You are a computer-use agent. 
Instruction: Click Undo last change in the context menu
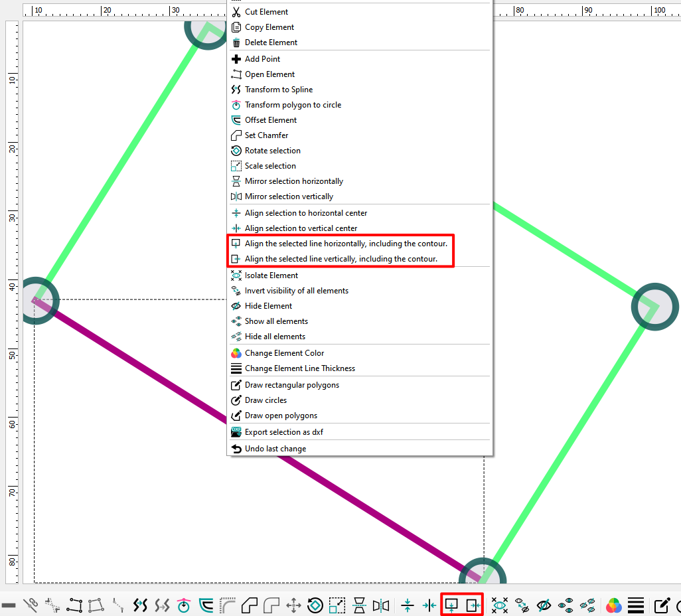tap(275, 449)
